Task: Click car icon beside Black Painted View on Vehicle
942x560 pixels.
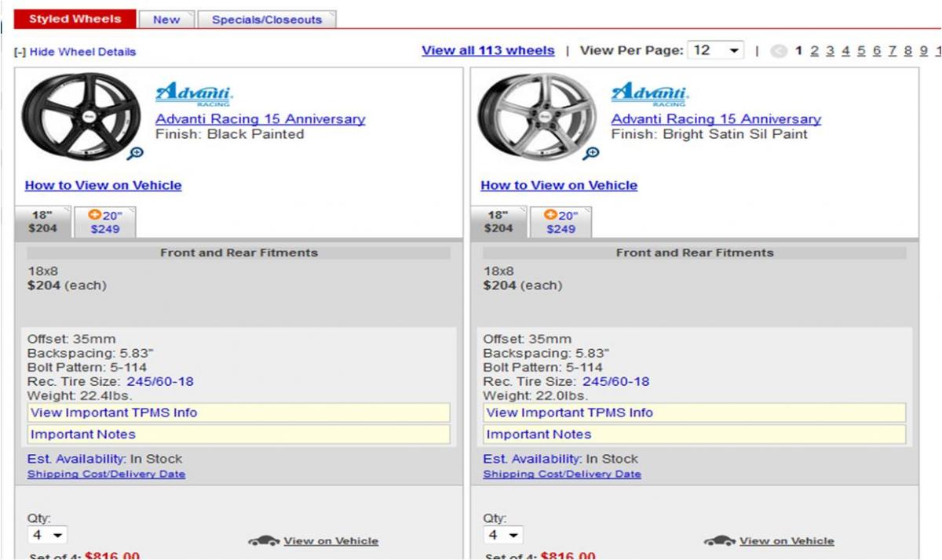Action: [x=265, y=540]
